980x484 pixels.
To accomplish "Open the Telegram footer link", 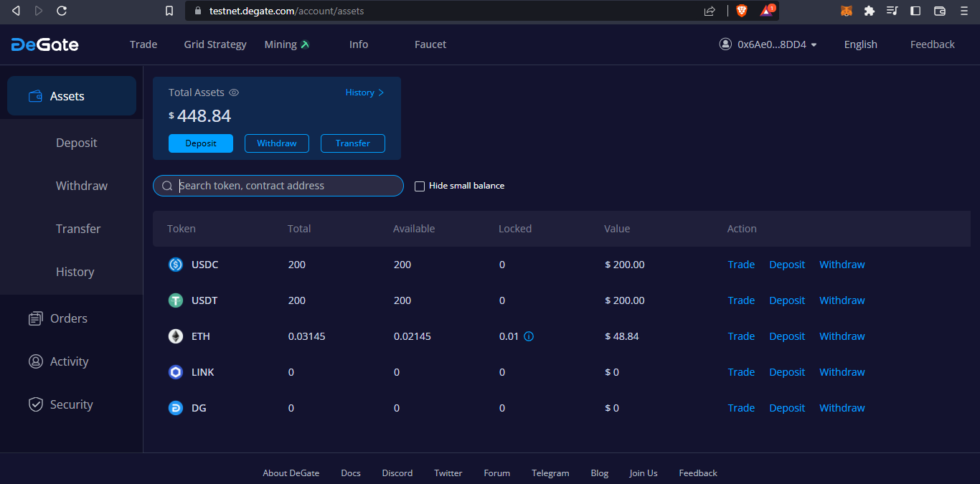I will [550, 473].
